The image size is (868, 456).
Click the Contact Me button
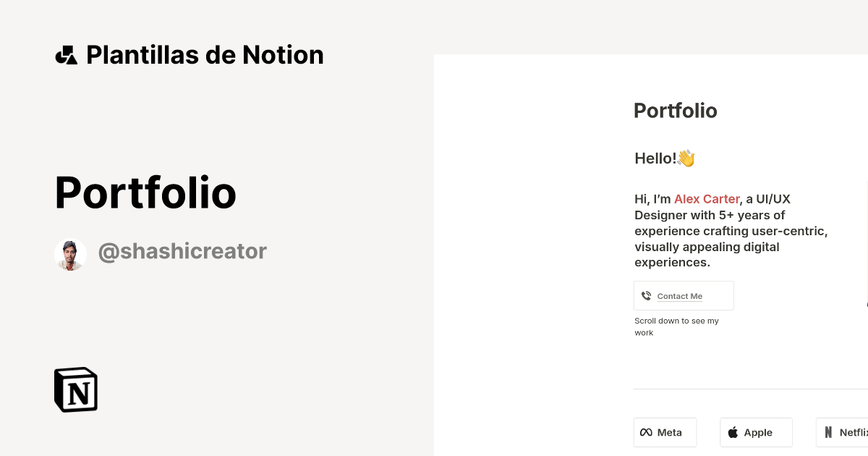click(x=684, y=295)
